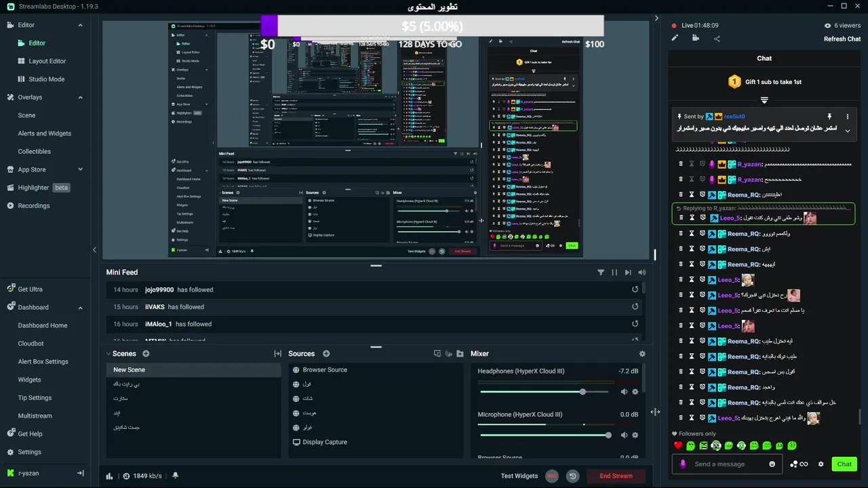Mute Headphones (HyperX Cloud III) speaker icon

click(x=624, y=392)
